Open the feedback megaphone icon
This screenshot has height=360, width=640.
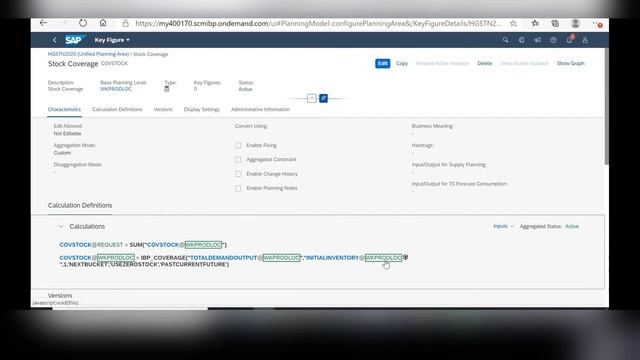[538, 40]
